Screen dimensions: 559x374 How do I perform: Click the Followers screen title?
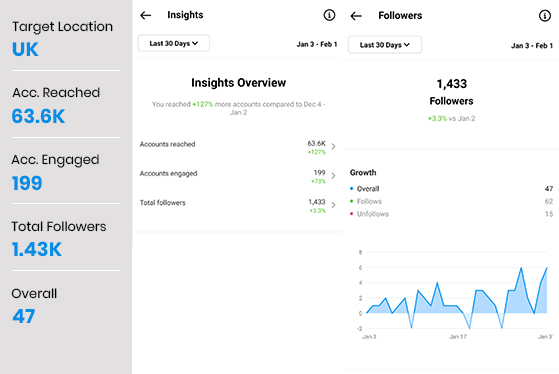coord(400,16)
